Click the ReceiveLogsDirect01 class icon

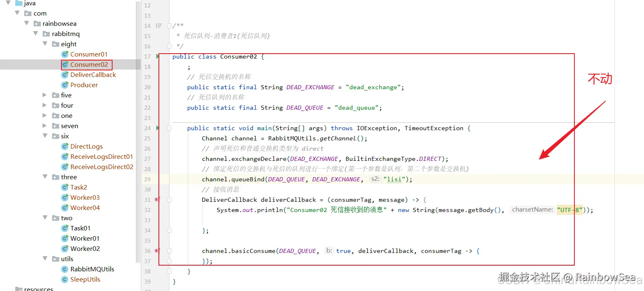65,156
